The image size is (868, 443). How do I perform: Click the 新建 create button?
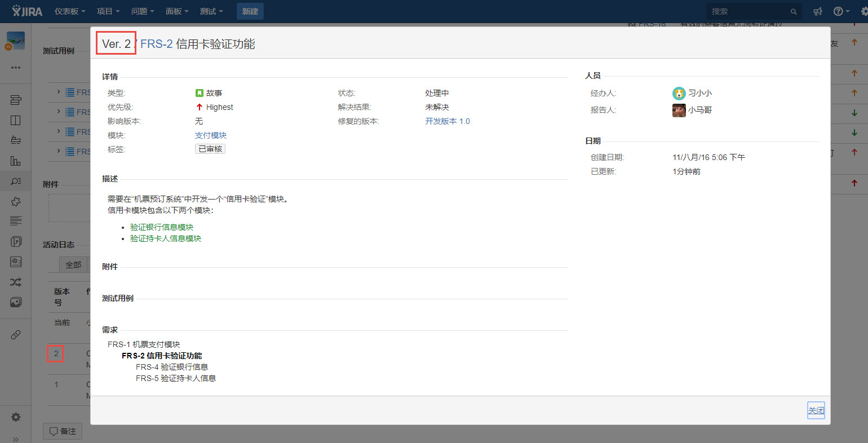click(x=250, y=11)
